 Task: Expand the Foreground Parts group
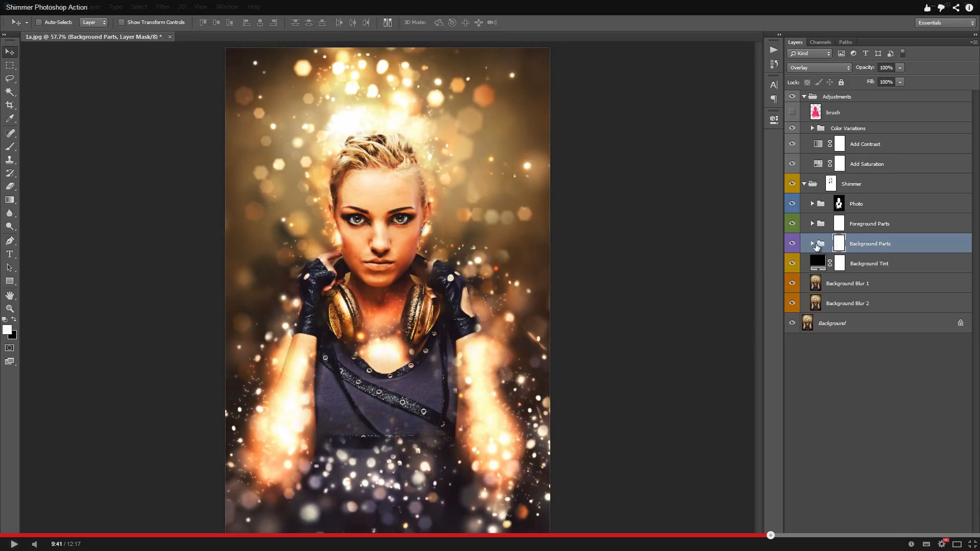coord(812,222)
